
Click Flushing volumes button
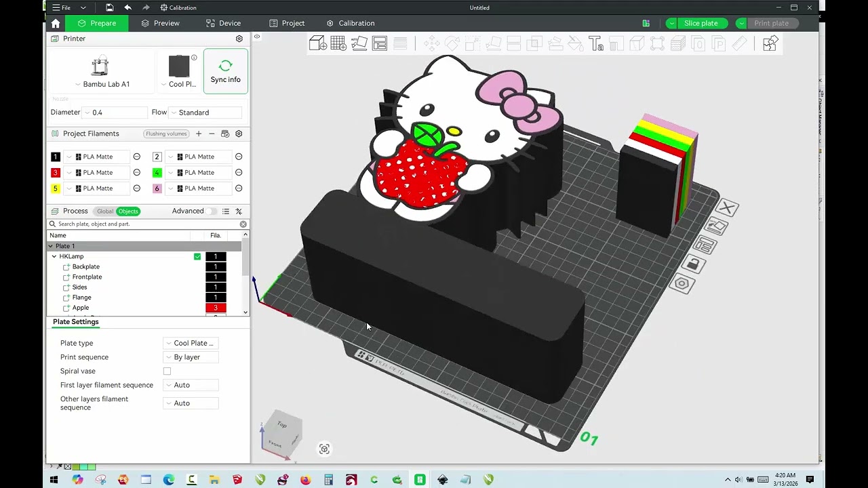click(x=166, y=134)
